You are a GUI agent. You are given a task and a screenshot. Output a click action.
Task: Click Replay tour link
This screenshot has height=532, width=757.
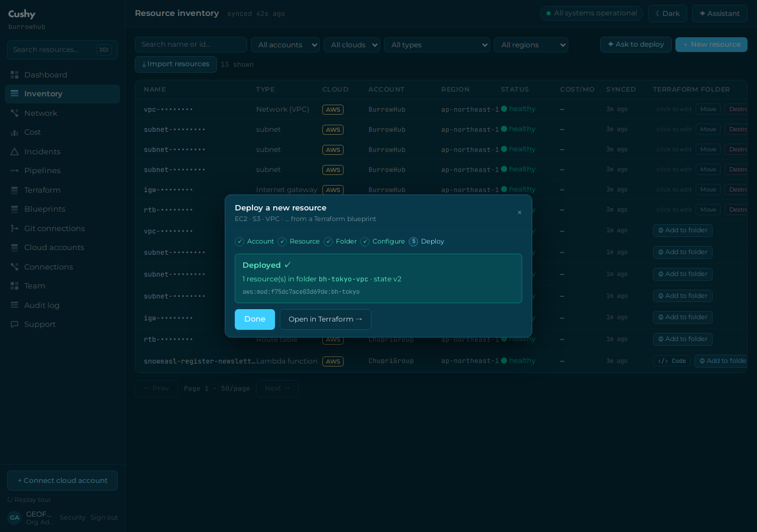click(x=29, y=499)
